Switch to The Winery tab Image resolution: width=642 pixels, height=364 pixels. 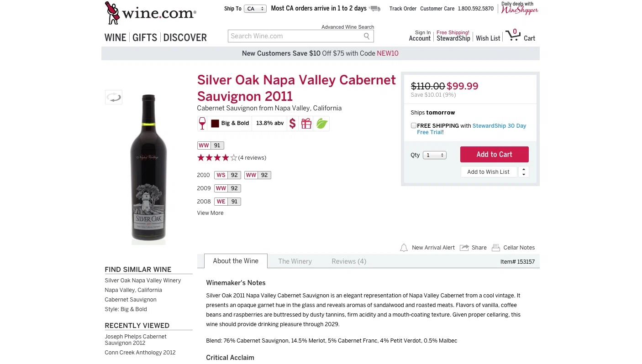click(295, 261)
